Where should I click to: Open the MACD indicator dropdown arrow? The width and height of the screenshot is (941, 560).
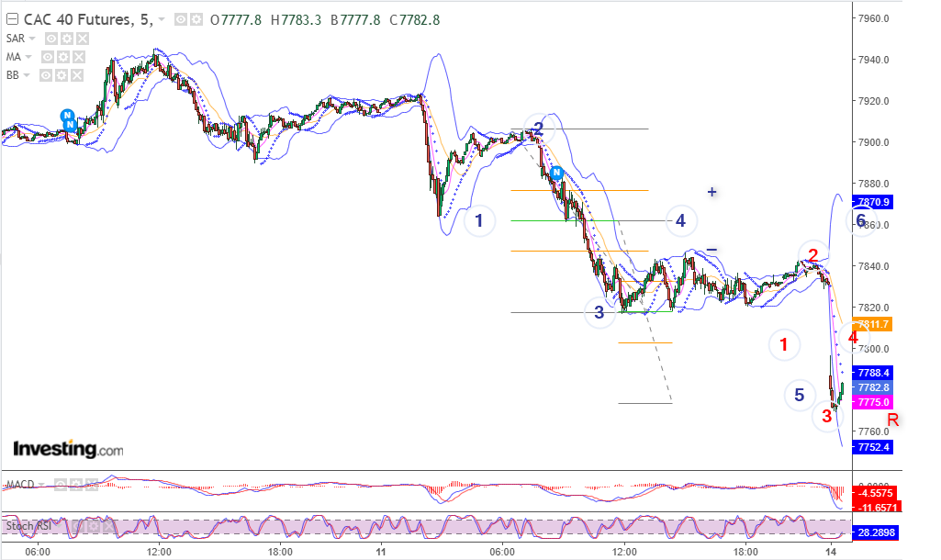click(x=41, y=485)
